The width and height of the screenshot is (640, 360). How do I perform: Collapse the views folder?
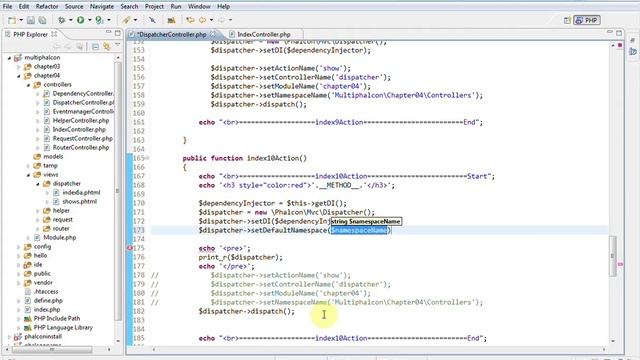coord(29,175)
